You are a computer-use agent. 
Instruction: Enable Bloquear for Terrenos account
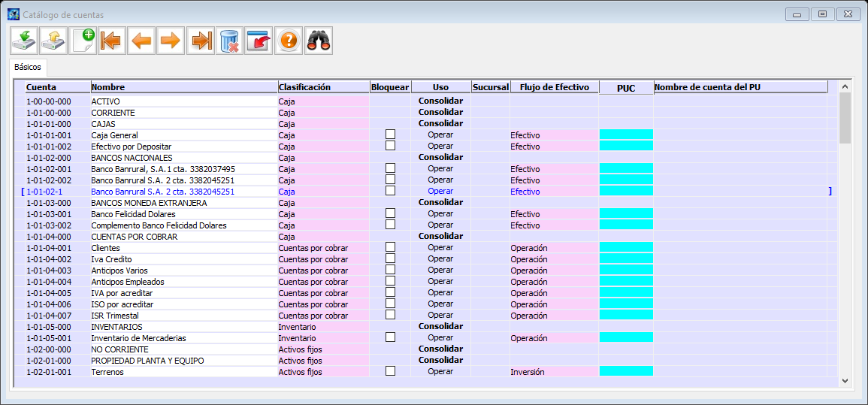[x=390, y=371]
